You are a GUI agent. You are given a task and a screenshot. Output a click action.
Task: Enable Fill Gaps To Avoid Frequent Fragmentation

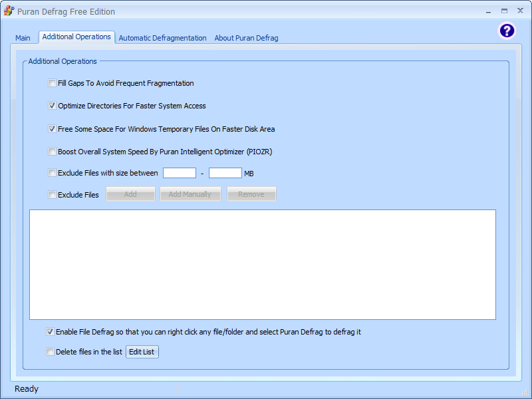point(52,82)
